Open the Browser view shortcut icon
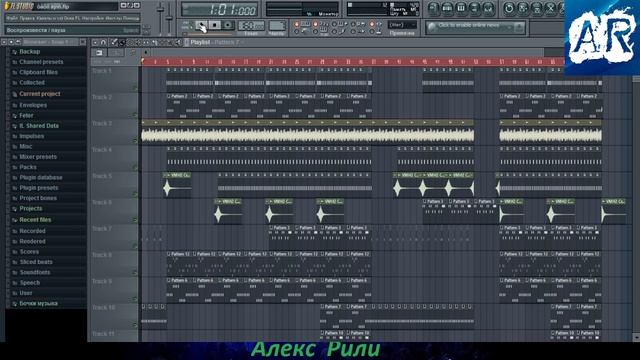 [x=474, y=8]
